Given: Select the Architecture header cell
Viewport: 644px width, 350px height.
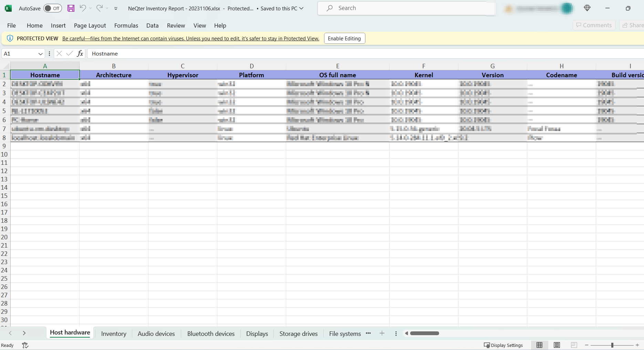Looking at the screenshot, I should [114, 75].
